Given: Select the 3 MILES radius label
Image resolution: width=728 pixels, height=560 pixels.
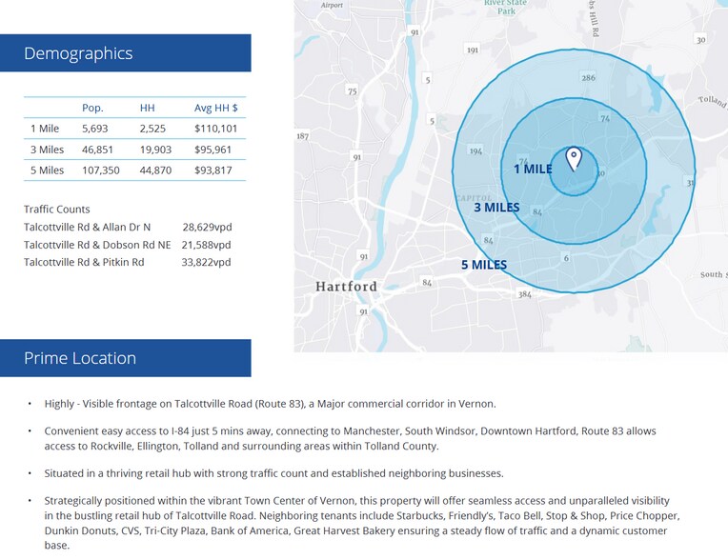Looking at the screenshot, I should point(496,208).
